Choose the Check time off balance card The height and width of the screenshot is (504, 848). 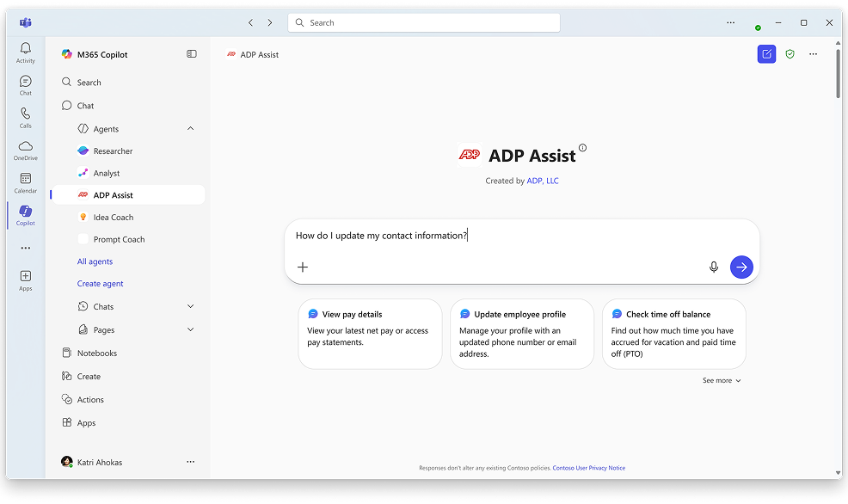[673, 334]
